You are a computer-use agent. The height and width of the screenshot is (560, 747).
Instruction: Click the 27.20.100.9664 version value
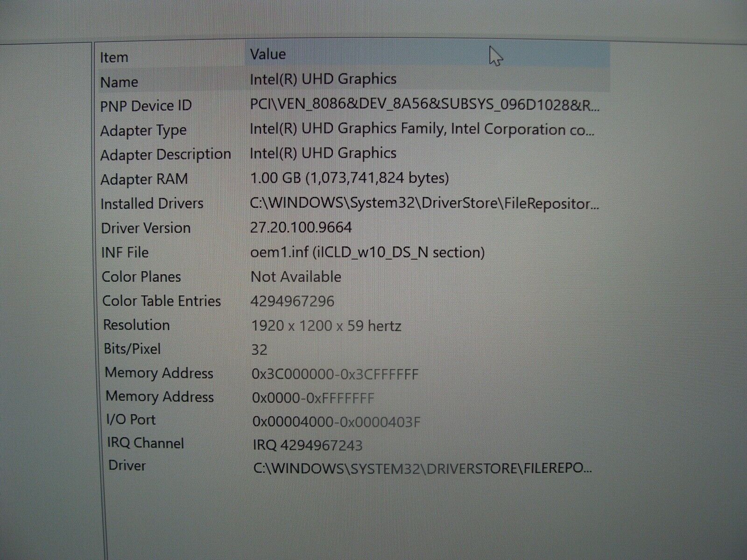pos(301,227)
